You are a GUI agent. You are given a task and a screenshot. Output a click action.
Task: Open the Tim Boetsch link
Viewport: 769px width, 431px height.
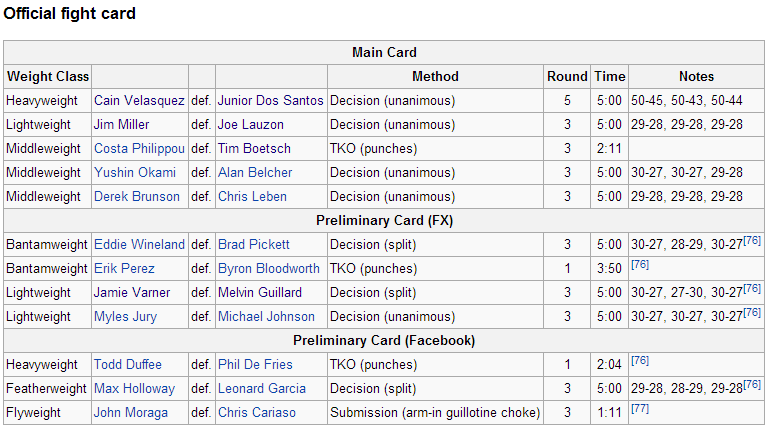254,149
